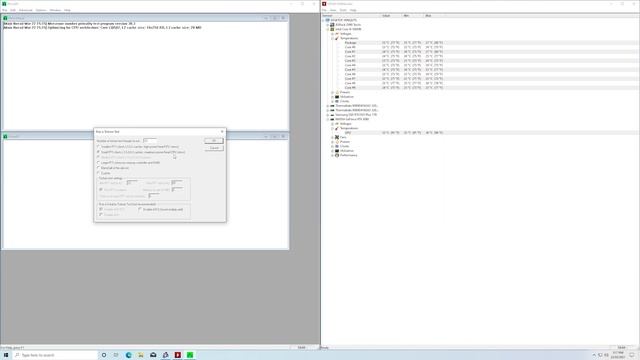Image resolution: width=640 pixels, height=360 pixels.
Task: Expand Performance under the NVIDIA GPU
Action: [x=333, y=155]
